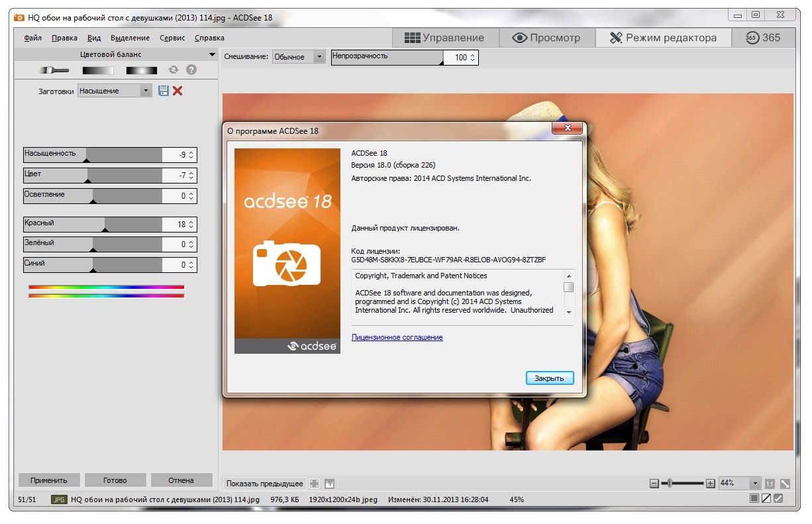Image resolution: width=812 pixels, height=524 pixels.
Task: Open the Справка menu
Action: [x=210, y=38]
